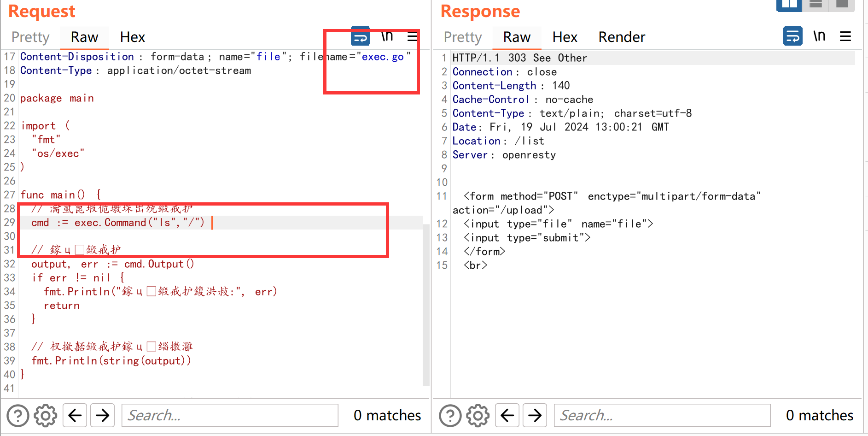Open Request search settings gear
868x436 pixels.
pos(46,416)
